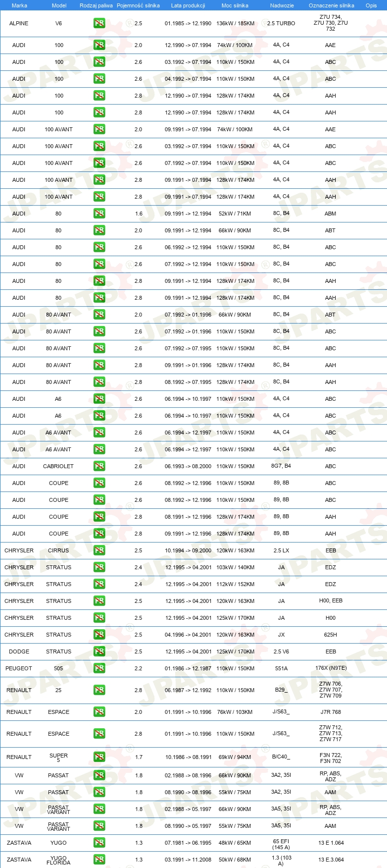Viewport: 387px width, 868px height.
Task: Click the body cell 2.5 TURBO
Action: [281, 23]
